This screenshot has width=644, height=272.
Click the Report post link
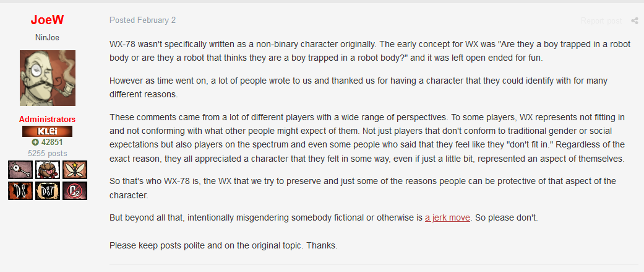click(x=601, y=21)
